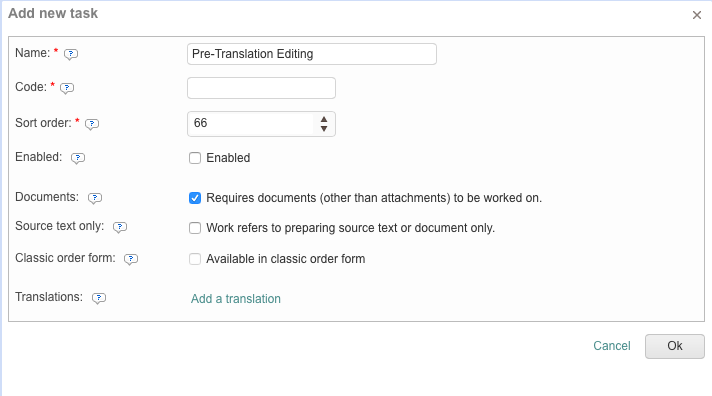The height and width of the screenshot is (396, 712).
Task: Decrease sort order with down arrow
Action: [x=324, y=129]
